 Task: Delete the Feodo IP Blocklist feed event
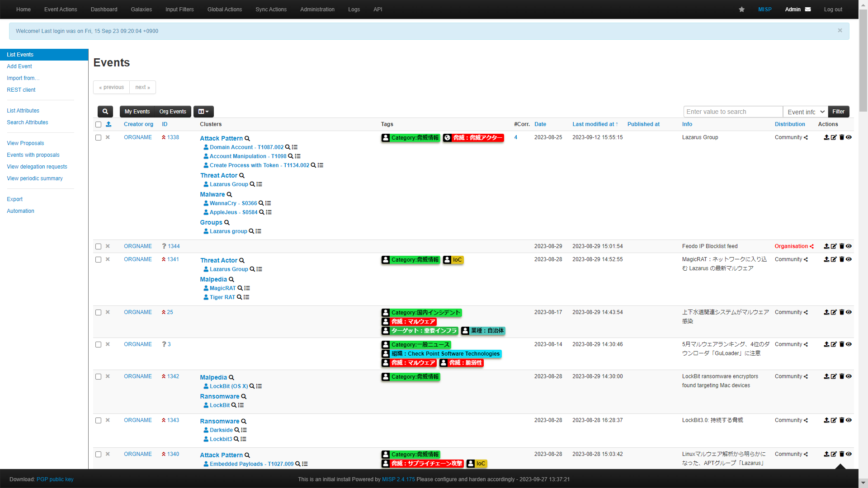pos(841,246)
